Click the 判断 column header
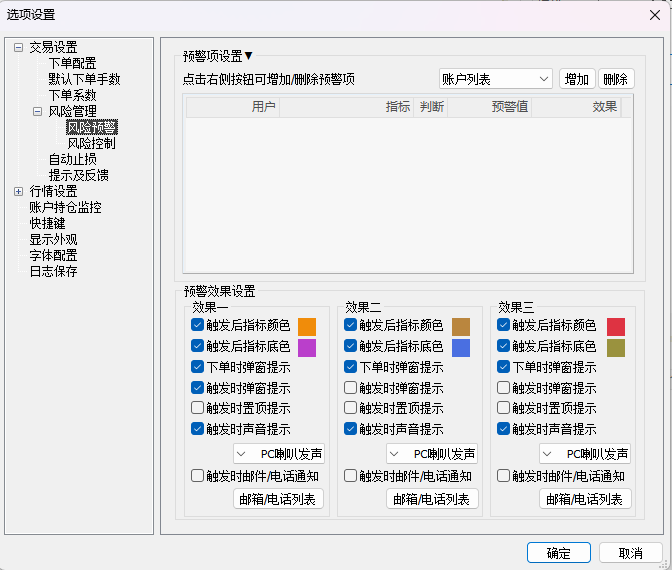This screenshot has height=570, width=672. tap(431, 107)
